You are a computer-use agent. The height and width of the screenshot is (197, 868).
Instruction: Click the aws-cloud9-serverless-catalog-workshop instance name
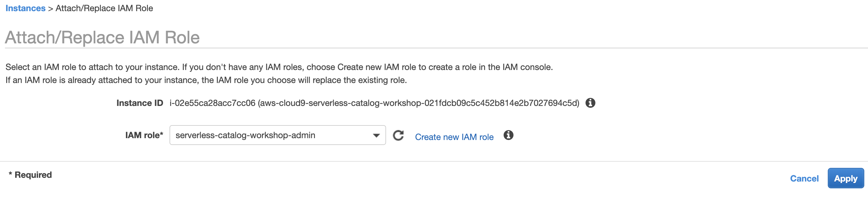(419, 103)
